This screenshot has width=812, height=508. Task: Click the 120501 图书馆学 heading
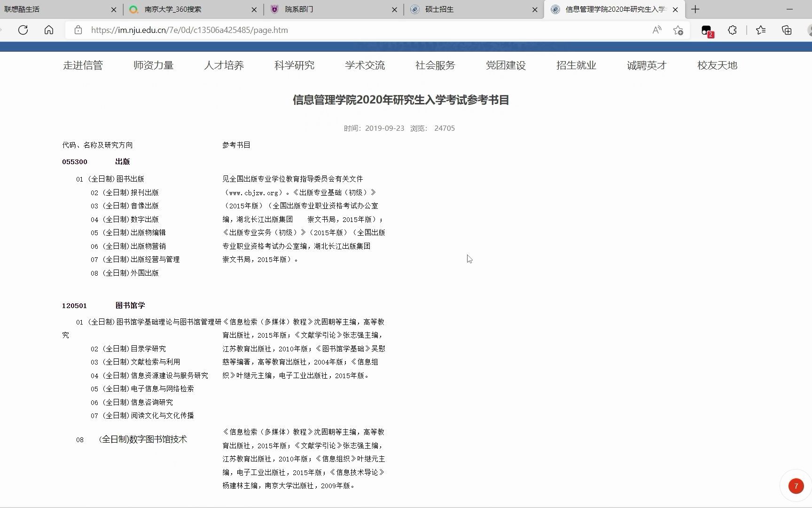coord(103,306)
